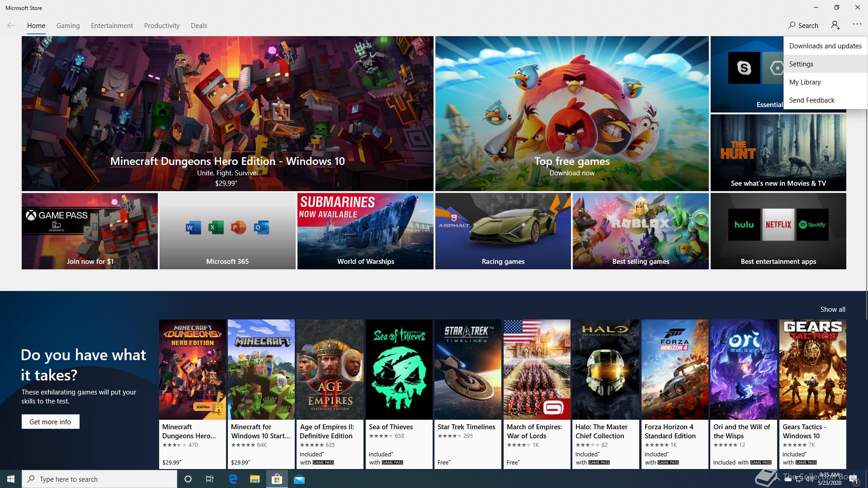Click the Word icon in Microsoft 365 tile

coord(193,227)
